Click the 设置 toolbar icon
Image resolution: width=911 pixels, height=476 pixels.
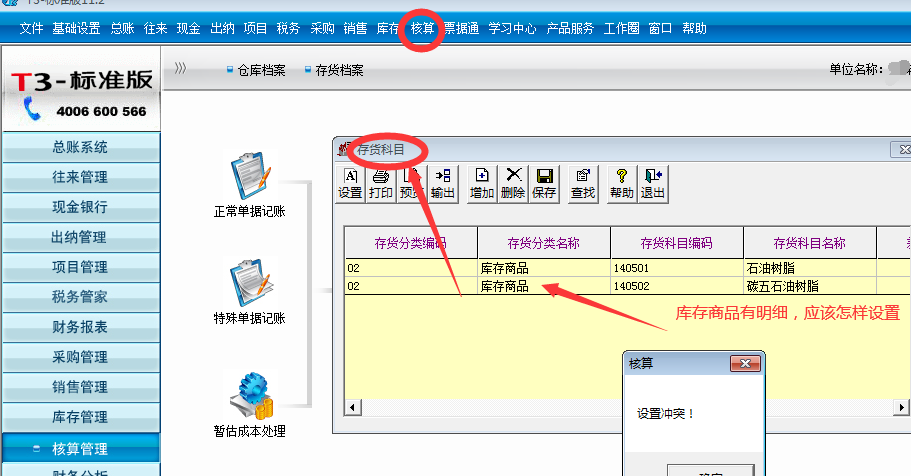(x=350, y=184)
